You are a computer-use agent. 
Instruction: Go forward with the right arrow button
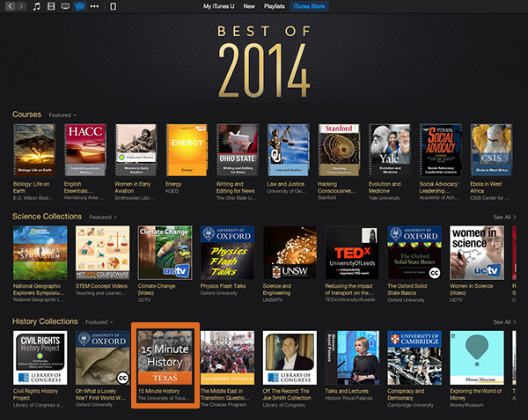tap(21, 6)
